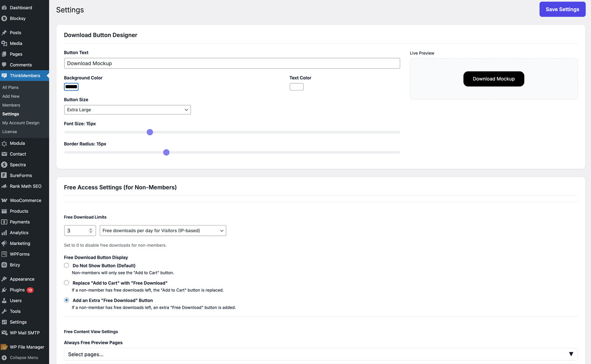Click the Appearance paintbrush icon
This screenshot has width=591, height=364.
(x=4, y=279)
